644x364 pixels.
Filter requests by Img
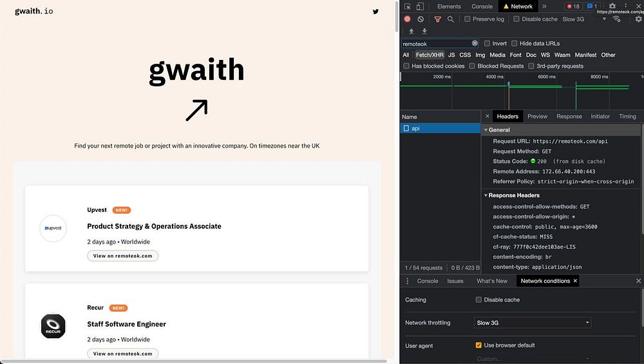[480, 55]
